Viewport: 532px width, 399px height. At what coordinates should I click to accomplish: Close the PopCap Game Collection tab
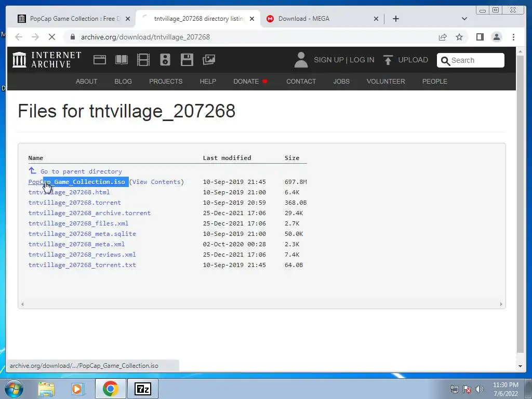point(128,19)
